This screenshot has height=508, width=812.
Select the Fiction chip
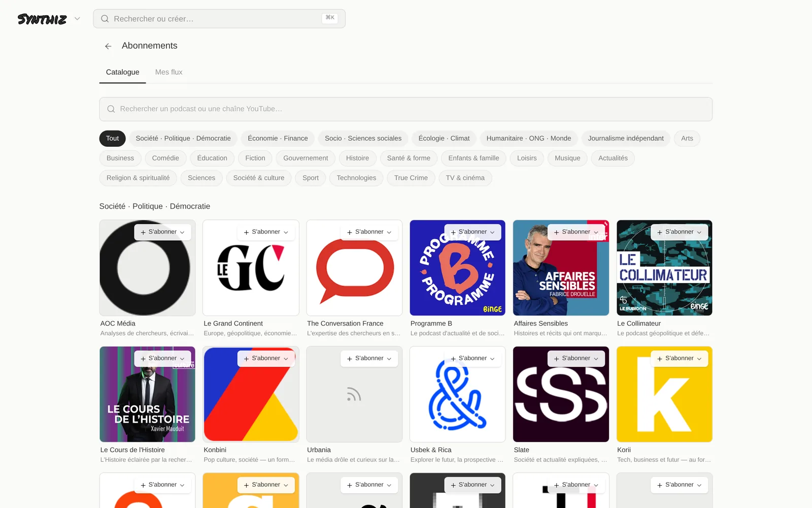pos(255,158)
